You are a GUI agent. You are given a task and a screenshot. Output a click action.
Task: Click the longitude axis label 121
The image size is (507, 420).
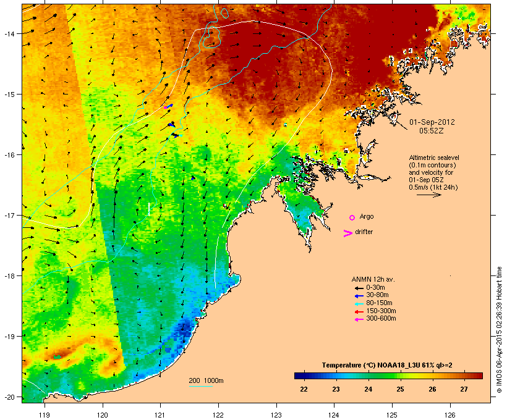coord(160,415)
